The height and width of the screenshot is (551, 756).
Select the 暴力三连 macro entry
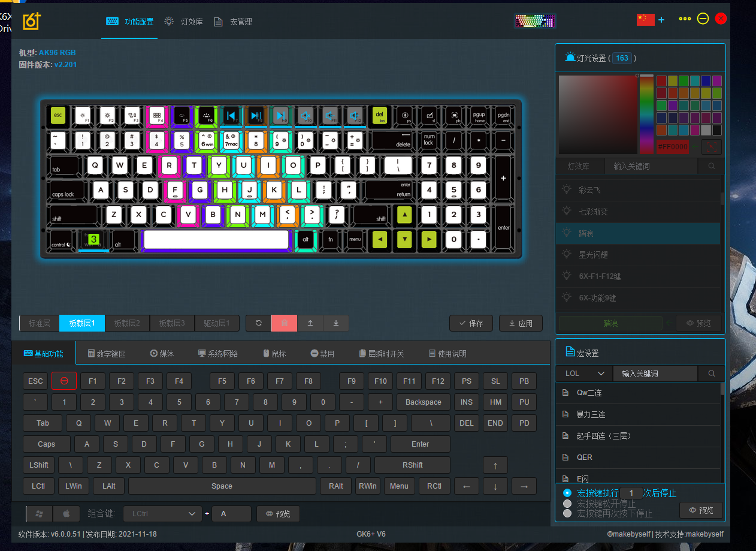pyautogui.click(x=638, y=414)
